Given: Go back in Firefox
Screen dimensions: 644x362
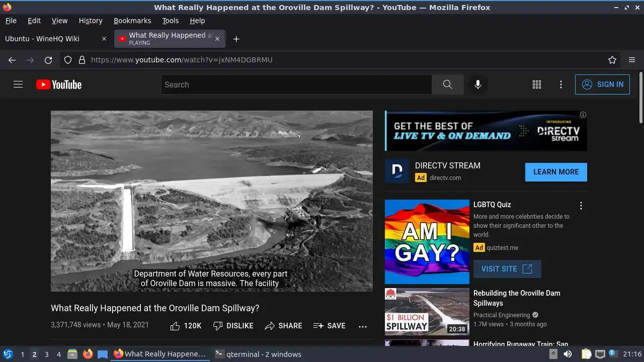Looking at the screenshot, I should click(12, 60).
